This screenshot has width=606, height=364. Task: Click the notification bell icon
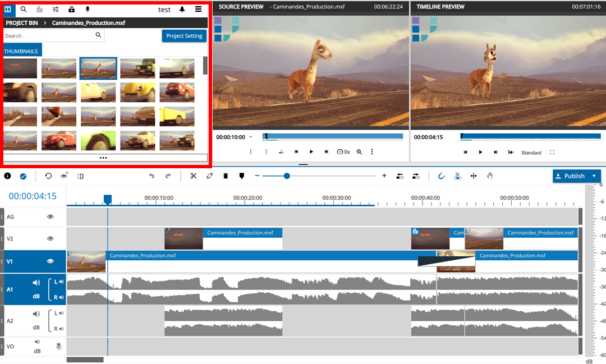(x=182, y=10)
